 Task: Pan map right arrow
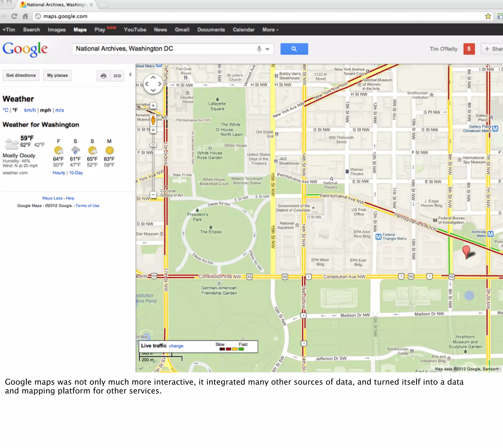(x=160, y=84)
